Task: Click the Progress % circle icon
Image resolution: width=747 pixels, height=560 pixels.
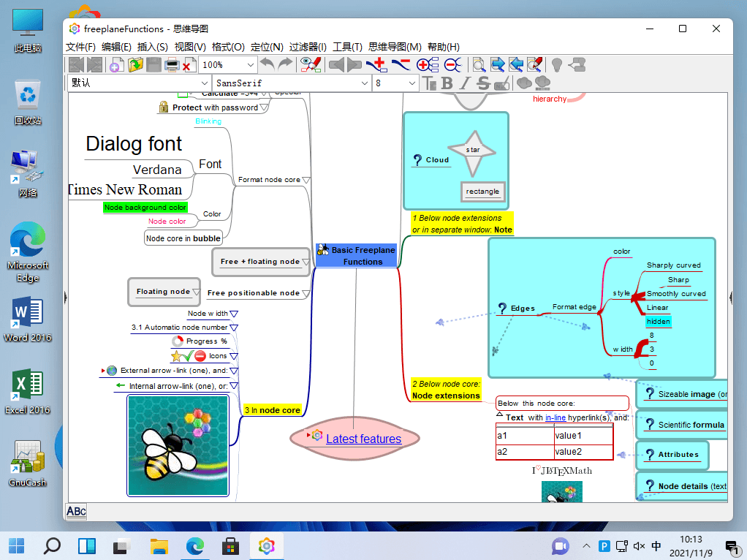Action: [177, 341]
